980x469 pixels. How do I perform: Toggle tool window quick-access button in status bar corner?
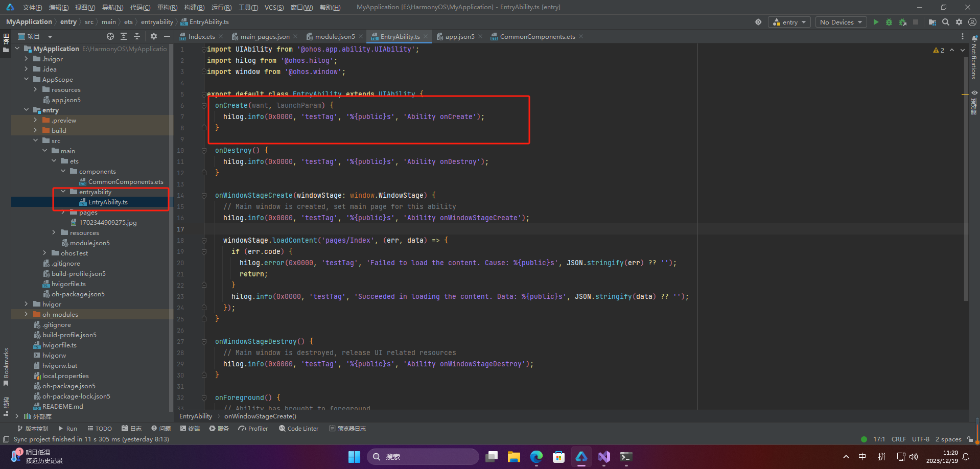click(6, 439)
